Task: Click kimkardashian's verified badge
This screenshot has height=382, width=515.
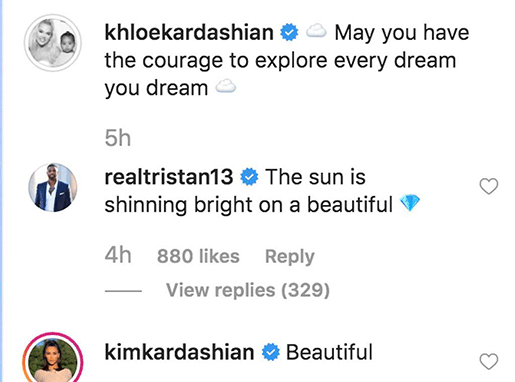Action: coord(271,353)
